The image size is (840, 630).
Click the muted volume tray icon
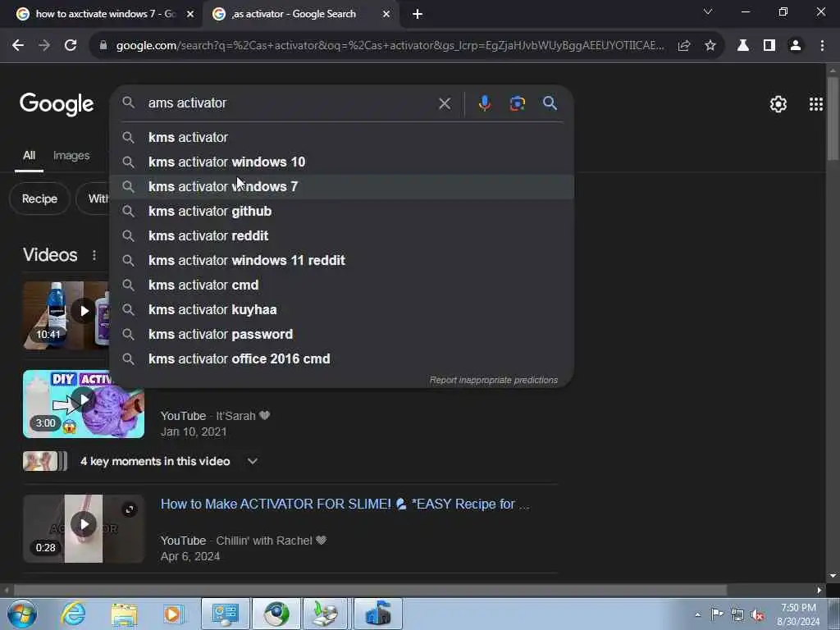(x=757, y=615)
